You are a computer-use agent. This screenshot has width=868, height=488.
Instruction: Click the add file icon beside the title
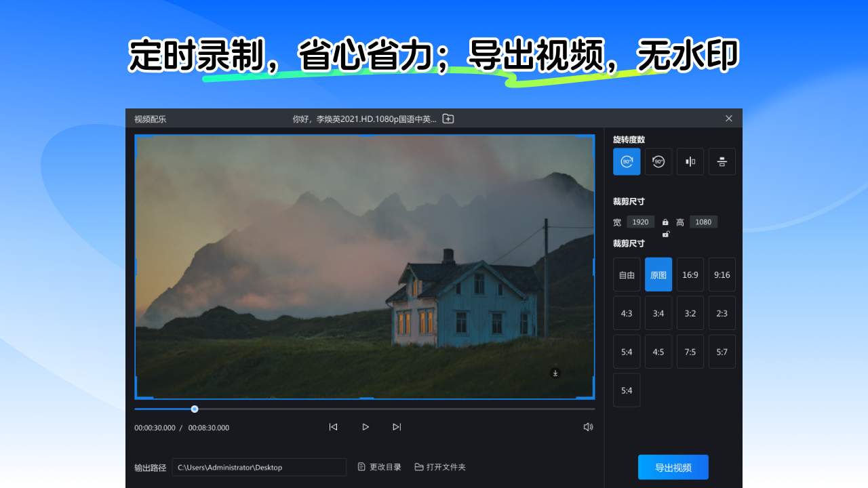[448, 119]
